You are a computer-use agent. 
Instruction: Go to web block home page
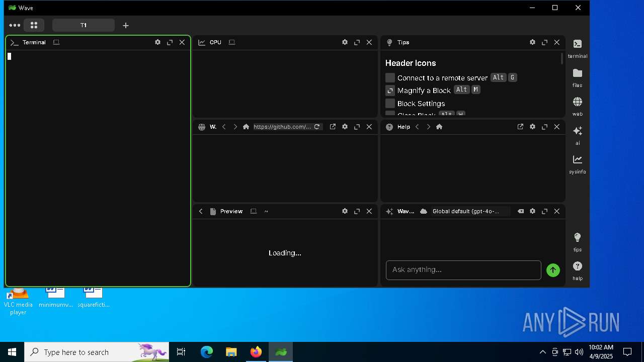[x=246, y=127]
